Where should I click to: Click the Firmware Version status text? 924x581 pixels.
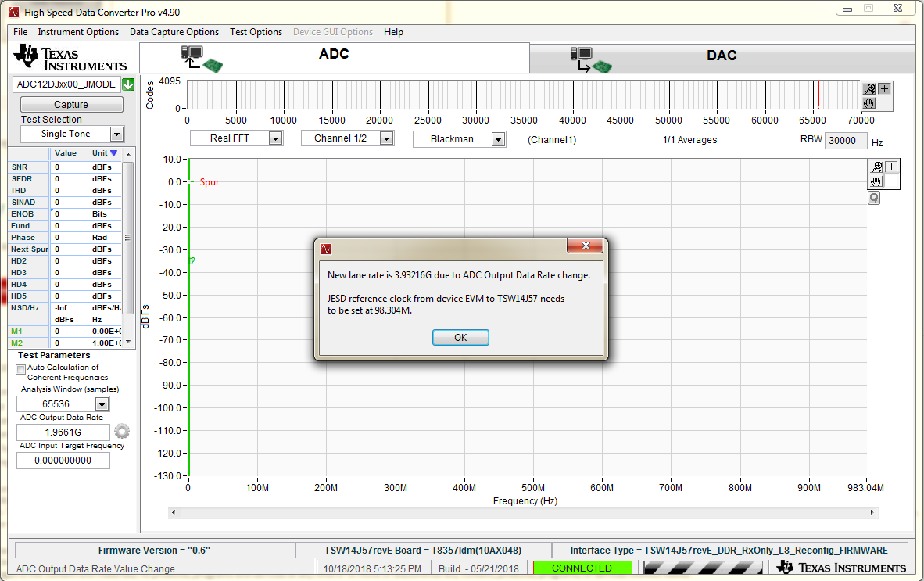[x=155, y=551]
